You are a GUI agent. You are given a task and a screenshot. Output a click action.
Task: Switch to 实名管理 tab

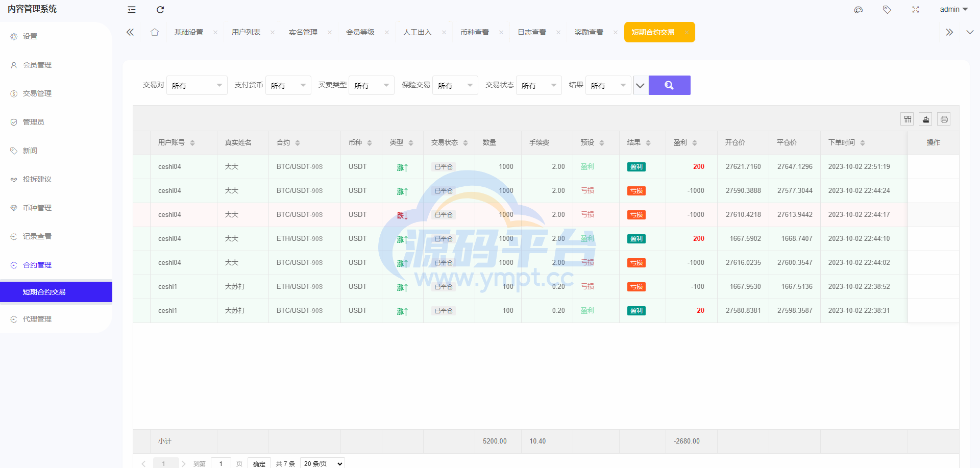(303, 32)
